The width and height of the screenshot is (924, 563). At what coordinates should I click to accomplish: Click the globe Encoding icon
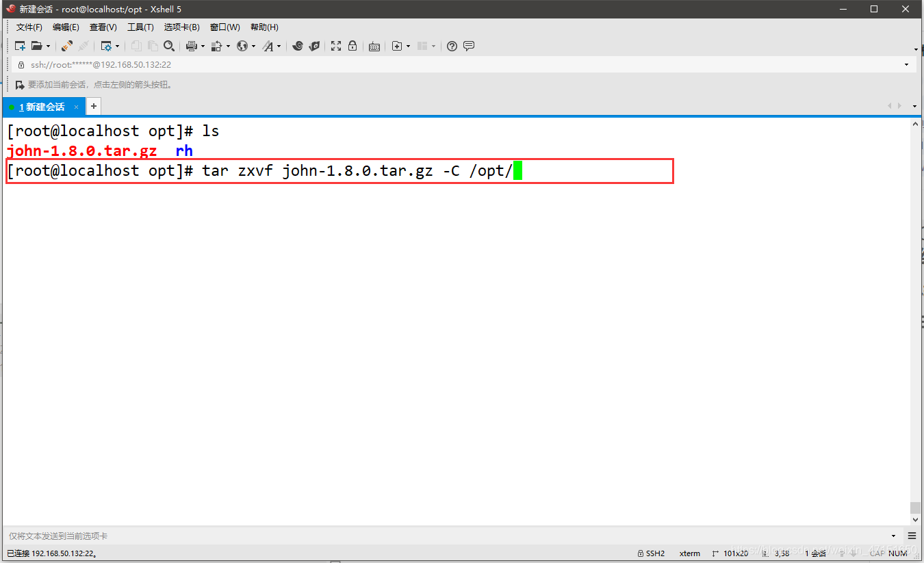242,46
